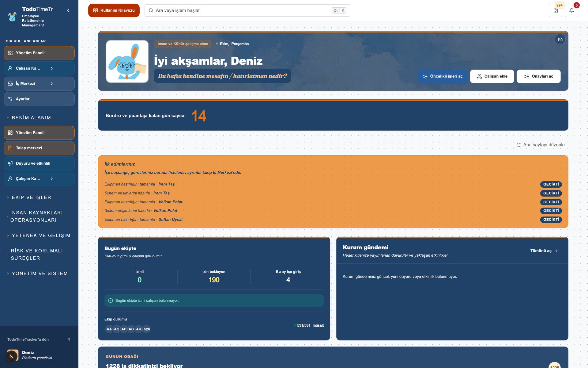Expand the İş Merkezi submenu chevron

coord(52,84)
